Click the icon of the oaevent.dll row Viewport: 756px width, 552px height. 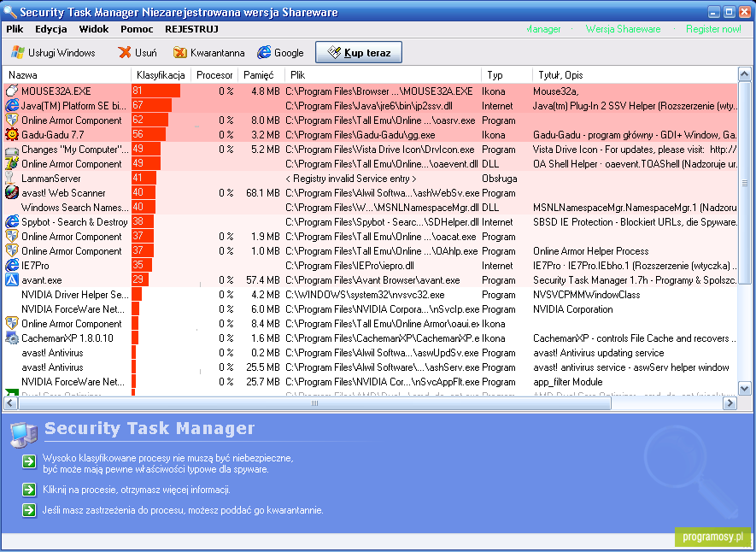(12, 163)
